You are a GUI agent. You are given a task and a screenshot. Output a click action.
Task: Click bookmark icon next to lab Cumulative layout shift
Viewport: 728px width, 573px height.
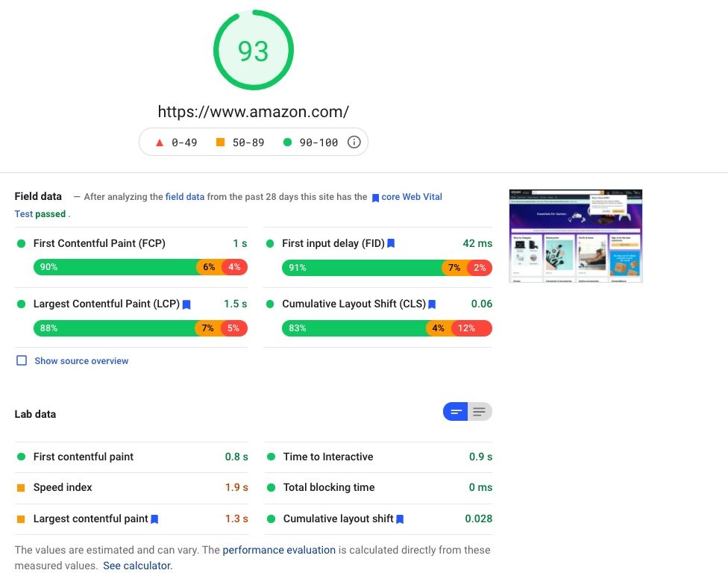[400, 519]
